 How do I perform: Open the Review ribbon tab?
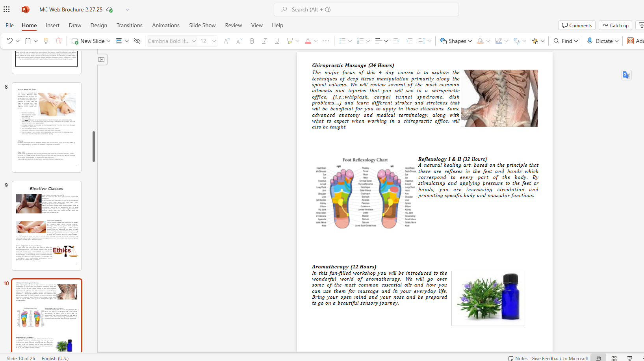(233, 25)
